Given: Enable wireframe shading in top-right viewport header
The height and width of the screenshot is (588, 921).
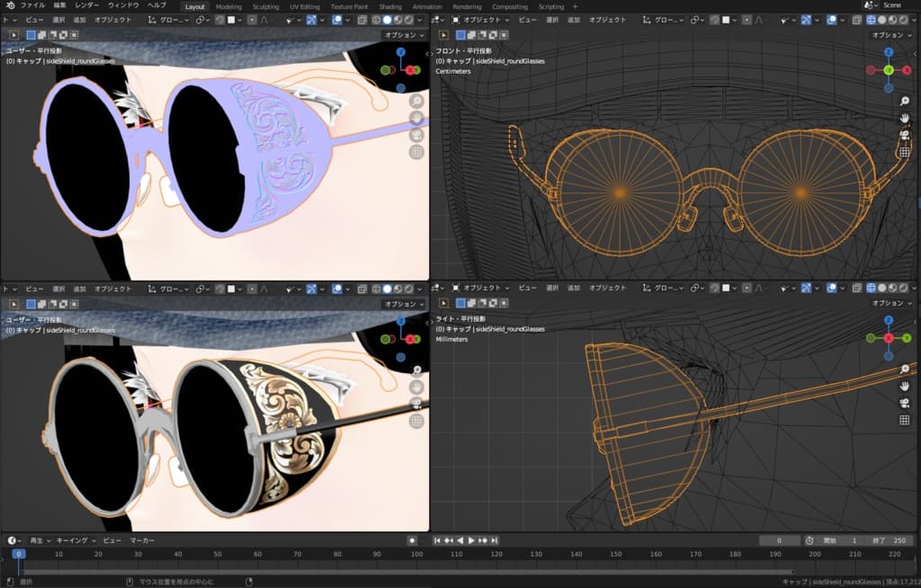Looking at the screenshot, I should [871, 19].
